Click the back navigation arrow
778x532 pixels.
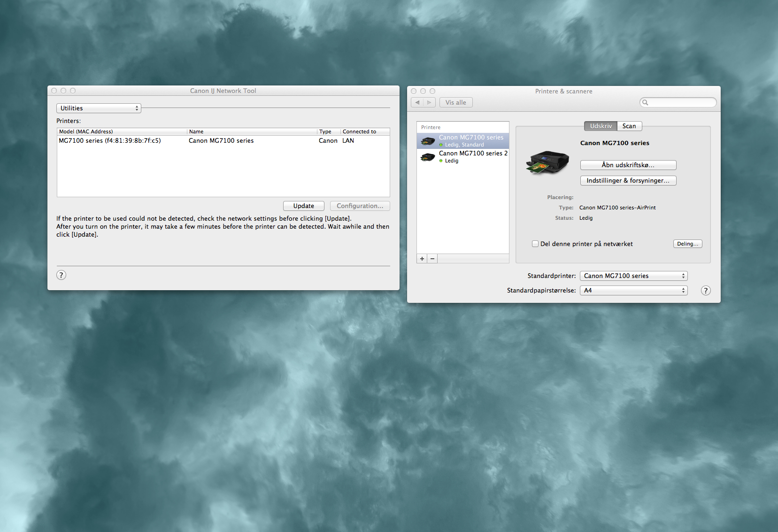[x=417, y=102]
